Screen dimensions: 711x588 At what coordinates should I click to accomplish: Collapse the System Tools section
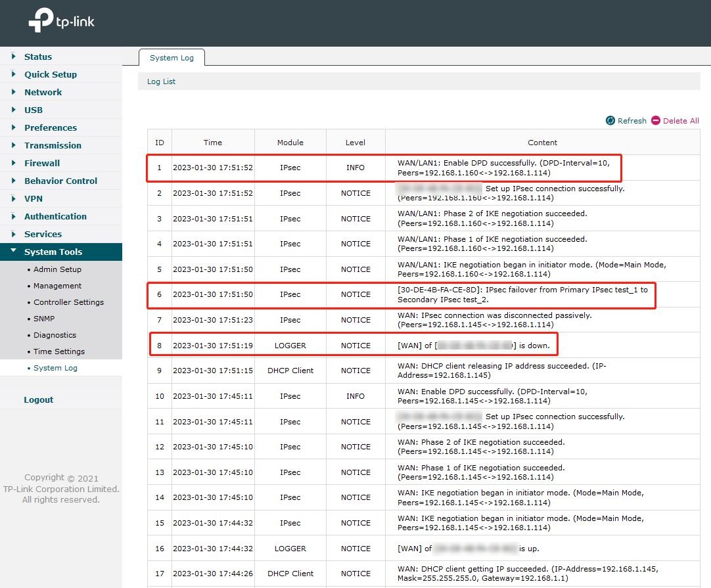tap(53, 252)
